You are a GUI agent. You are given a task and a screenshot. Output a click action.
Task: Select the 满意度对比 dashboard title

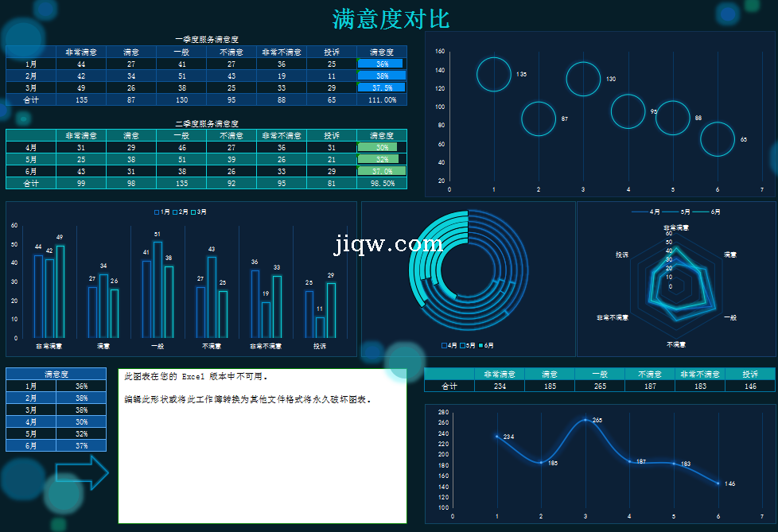point(391,18)
